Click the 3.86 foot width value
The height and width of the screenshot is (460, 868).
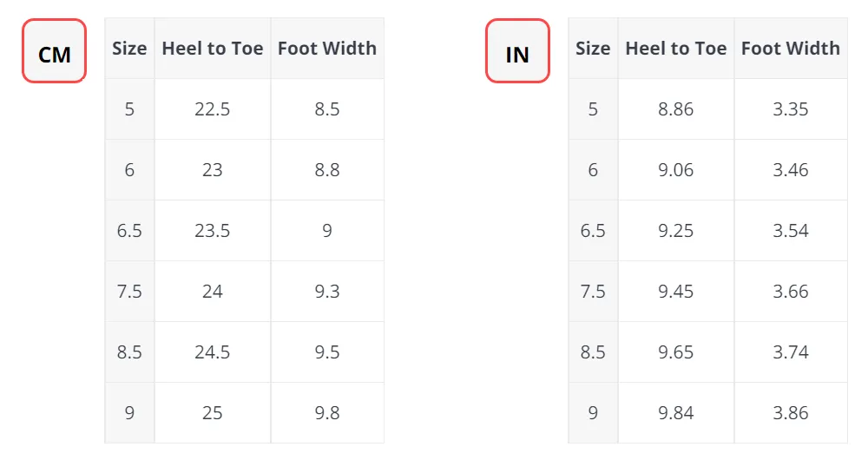[x=791, y=412]
